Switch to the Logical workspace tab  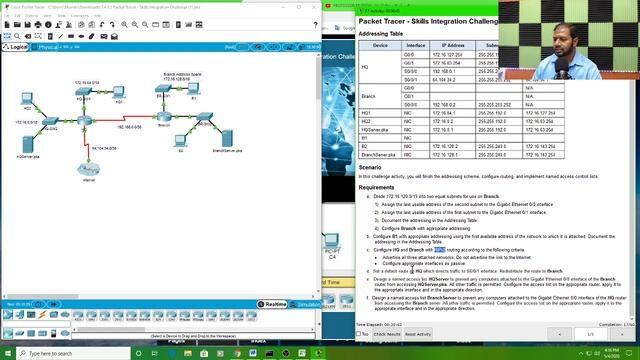15,47
